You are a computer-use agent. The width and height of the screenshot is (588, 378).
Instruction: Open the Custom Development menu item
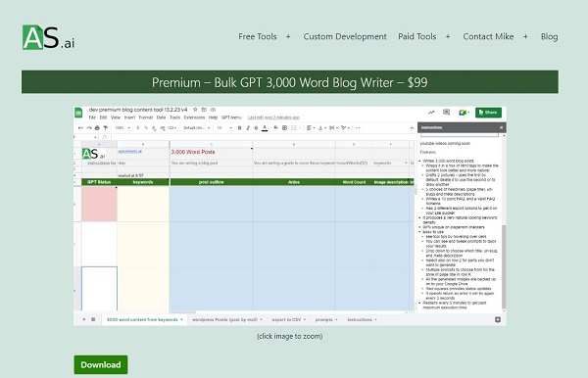coord(345,36)
